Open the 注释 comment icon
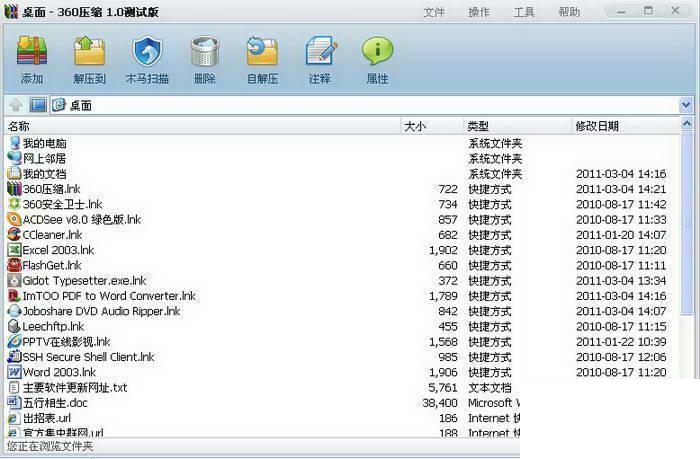This screenshot has height=459, width=700. click(x=320, y=51)
